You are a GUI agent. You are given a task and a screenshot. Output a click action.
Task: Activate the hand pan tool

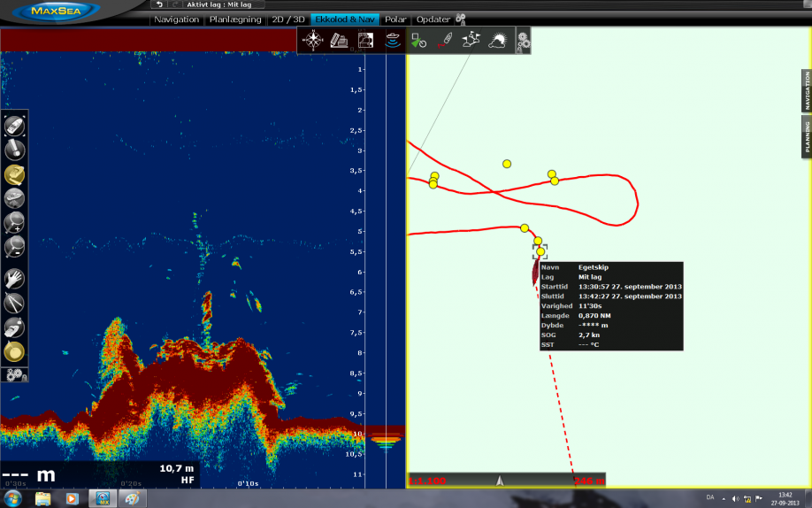14,279
